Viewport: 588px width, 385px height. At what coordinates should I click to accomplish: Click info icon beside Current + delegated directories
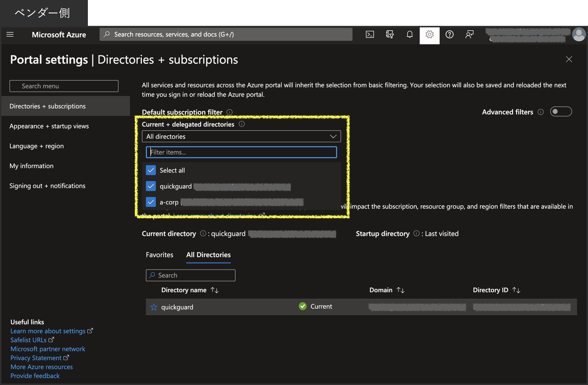coord(241,124)
